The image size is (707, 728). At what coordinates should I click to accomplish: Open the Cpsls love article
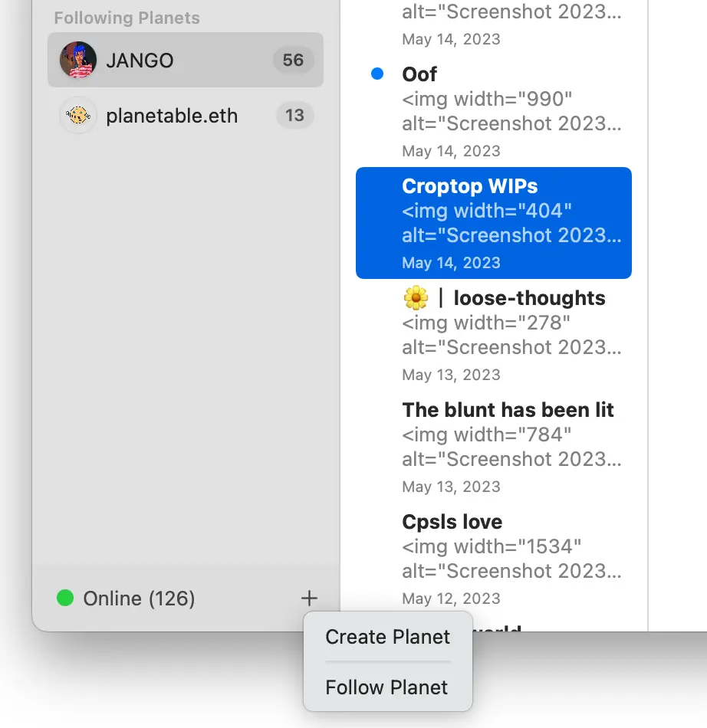506,559
